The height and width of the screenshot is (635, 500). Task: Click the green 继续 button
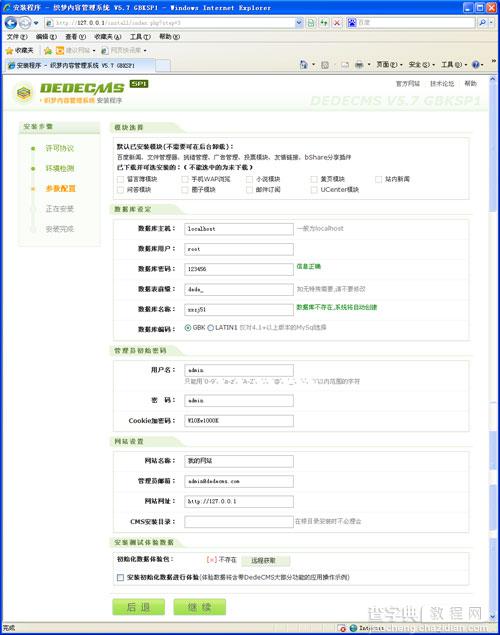tap(200, 607)
